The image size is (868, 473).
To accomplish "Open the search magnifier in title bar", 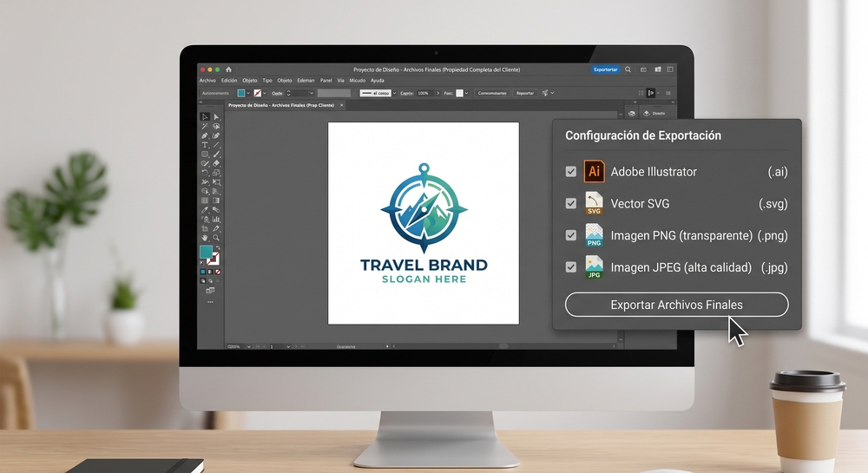I will pos(628,69).
